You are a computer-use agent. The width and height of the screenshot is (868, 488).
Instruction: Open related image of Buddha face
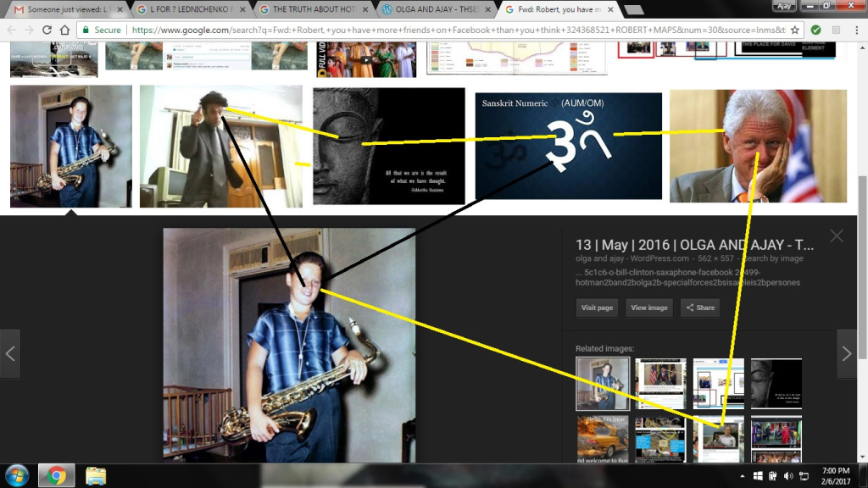point(776,384)
